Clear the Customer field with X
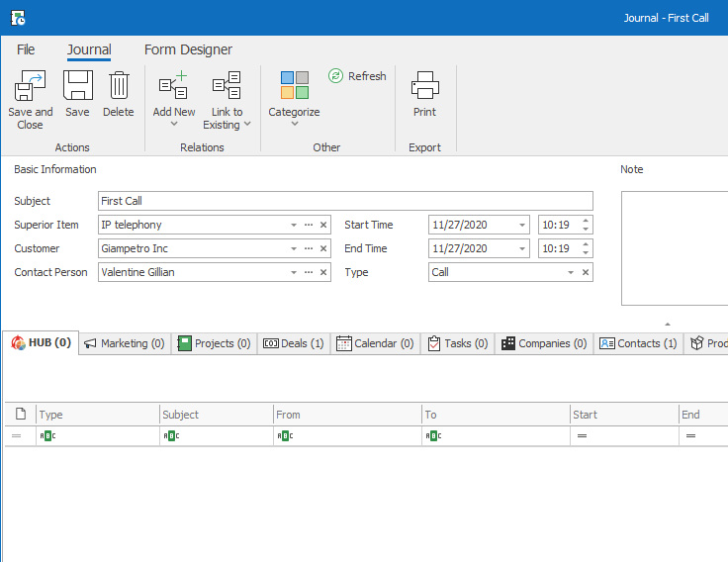The width and height of the screenshot is (728, 562). (323, 249)
